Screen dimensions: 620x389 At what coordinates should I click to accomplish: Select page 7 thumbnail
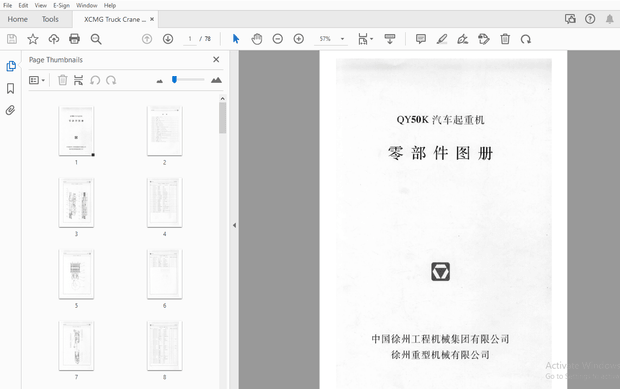click(x=76, y=346)
